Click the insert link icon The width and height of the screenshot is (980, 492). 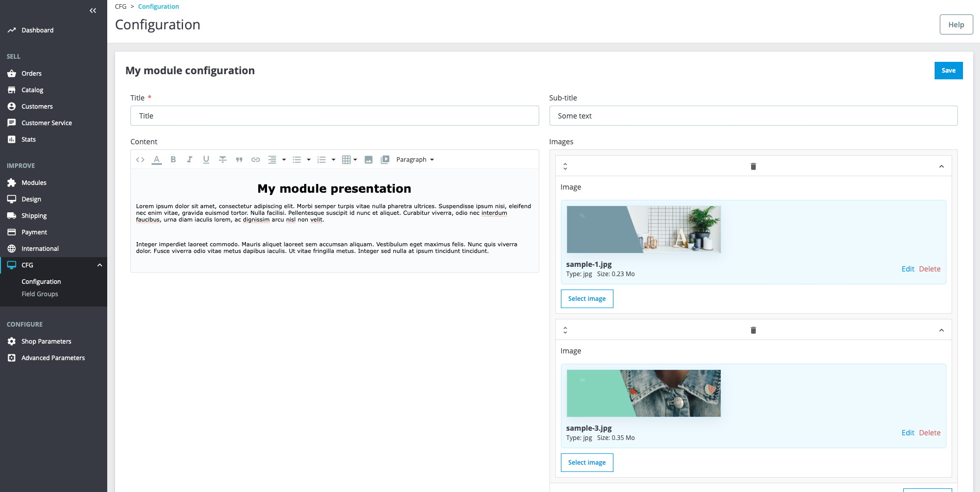(256, 160)
